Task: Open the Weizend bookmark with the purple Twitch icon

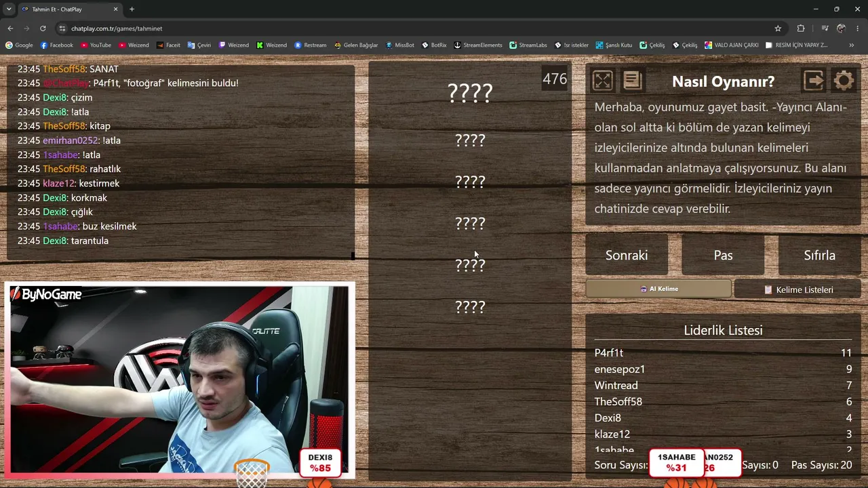Action: (x=234, y=45)
